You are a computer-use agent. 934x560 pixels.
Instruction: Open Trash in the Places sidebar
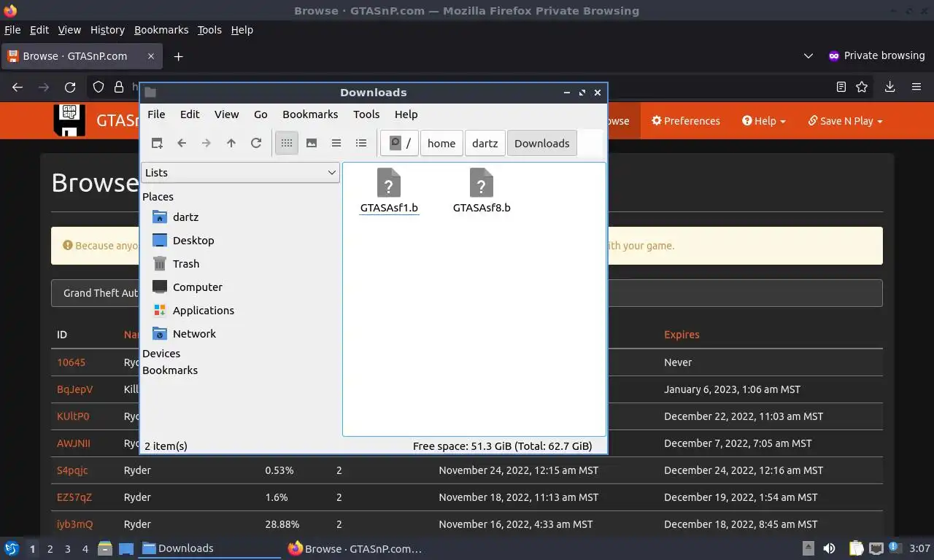pos(185,264)
